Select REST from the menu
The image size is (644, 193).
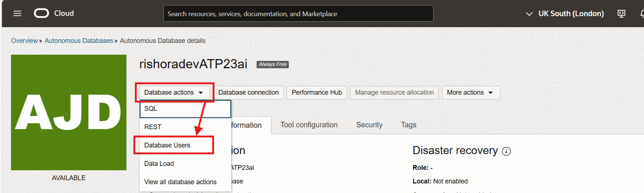pos(153,127)
